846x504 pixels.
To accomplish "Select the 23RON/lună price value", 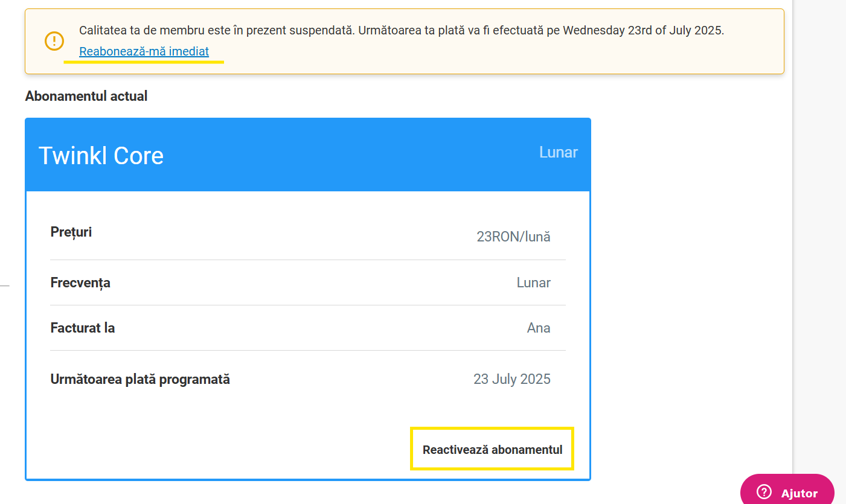I will tap(513, 237).
